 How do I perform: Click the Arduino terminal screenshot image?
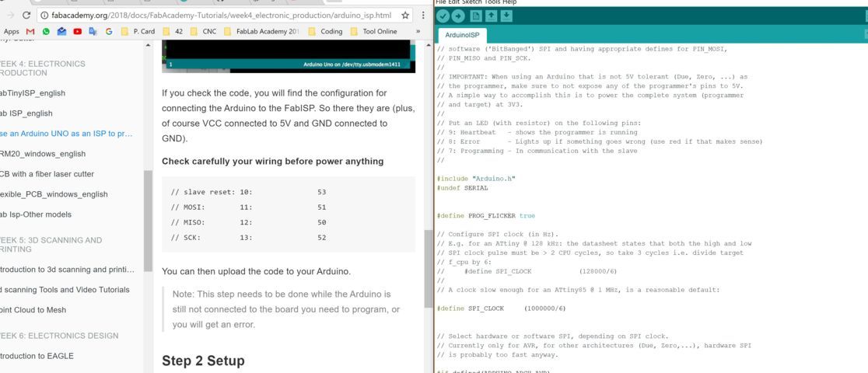pyautogui.click(x=289, y=57)
